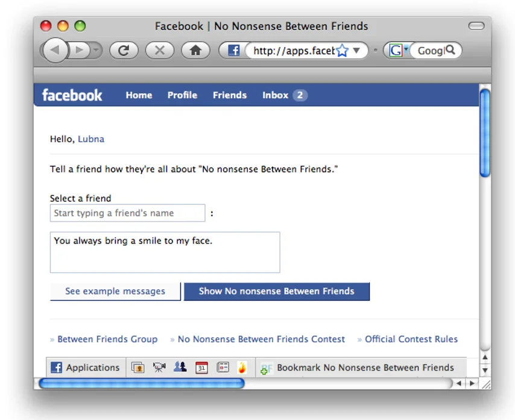Screen dimensions: 515x420
Task: Open the Events calendar application icon
Action: tap(201, 368)
